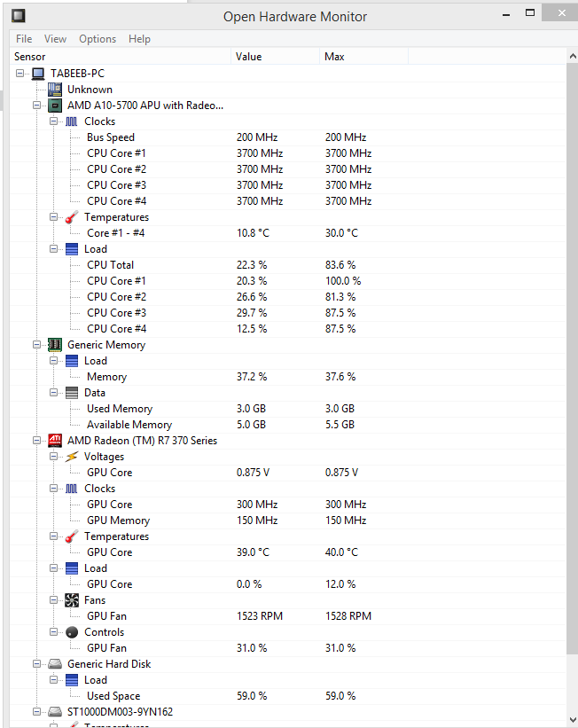The width and height of the screenshot is (578, 728).
Task: Click the scroll up arrow
Action: pyautogui.click(x=573, y=56)
